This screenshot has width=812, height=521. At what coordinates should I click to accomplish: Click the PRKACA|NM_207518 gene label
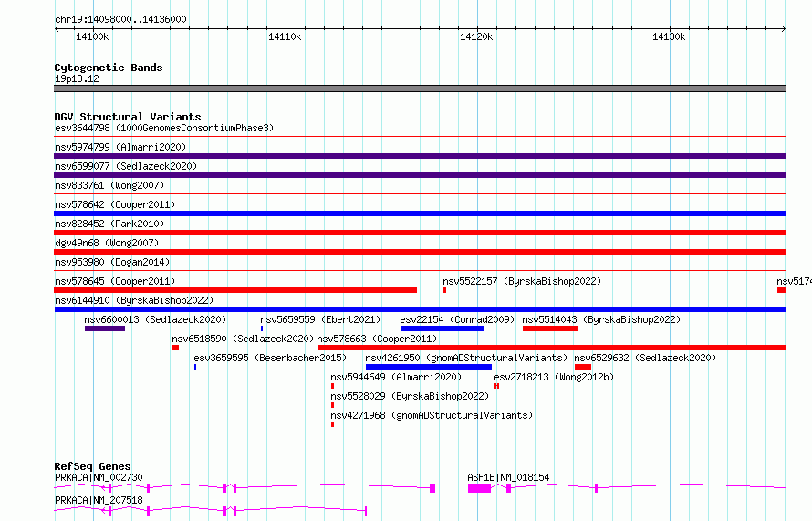pyautogui.click(x=99, y=500)
